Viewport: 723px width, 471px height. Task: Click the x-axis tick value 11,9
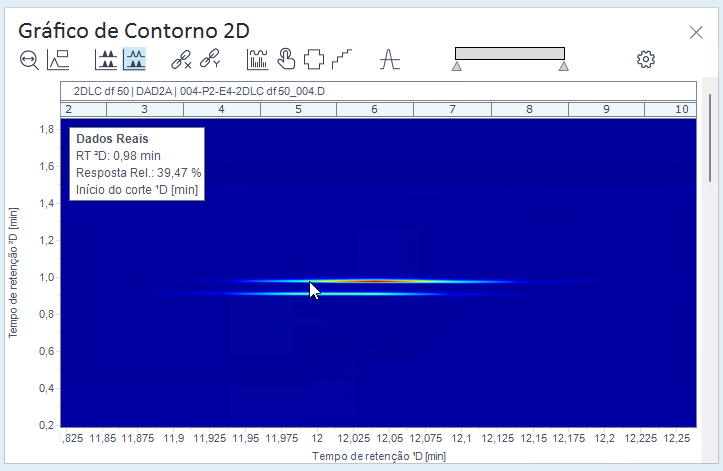(x=174, y=438)
